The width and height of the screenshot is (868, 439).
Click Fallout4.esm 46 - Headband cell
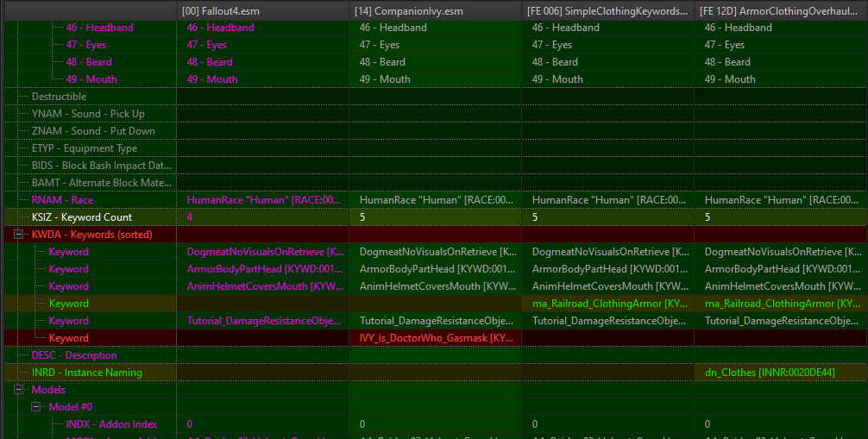[263, 27]
